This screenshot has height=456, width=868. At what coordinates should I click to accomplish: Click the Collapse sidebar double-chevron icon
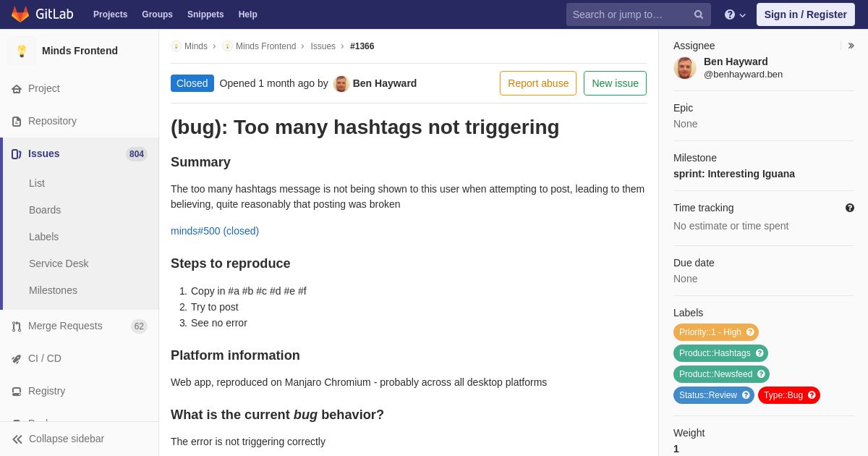[17, 439]
